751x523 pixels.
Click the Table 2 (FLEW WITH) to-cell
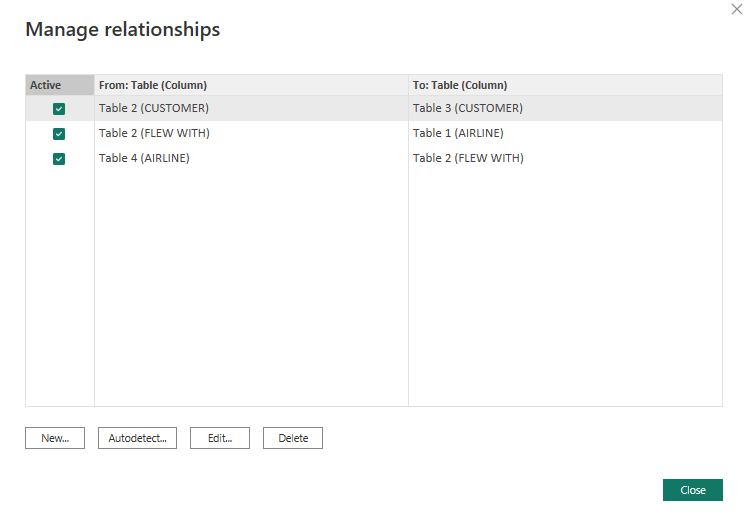(x=468, y=158)
